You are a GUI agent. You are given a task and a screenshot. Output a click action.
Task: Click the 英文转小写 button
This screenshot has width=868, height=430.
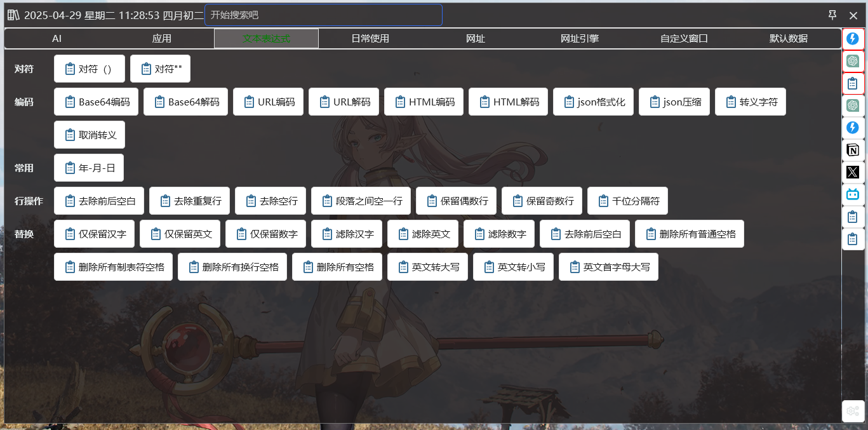coord(514,267)
